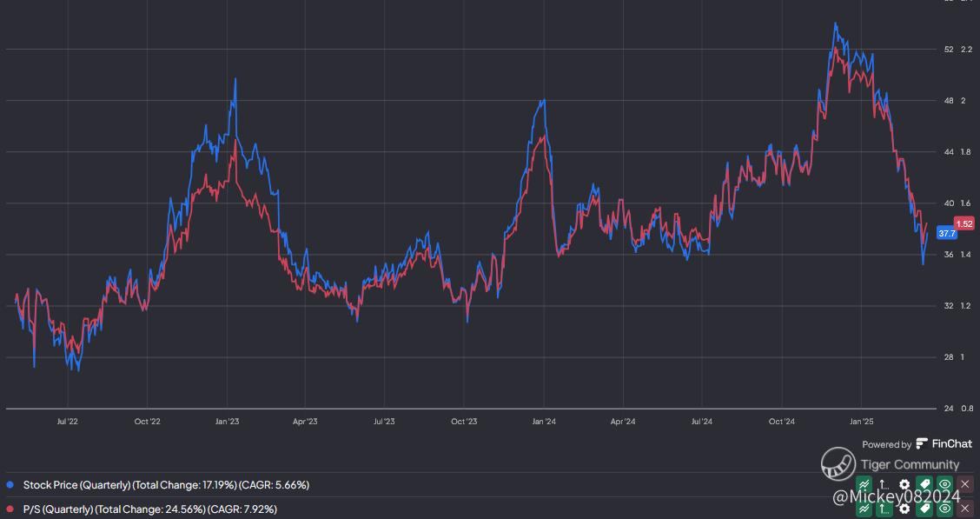Click the blue 37.7 price value tag
The image size is (980, 519).
point(947,233)
